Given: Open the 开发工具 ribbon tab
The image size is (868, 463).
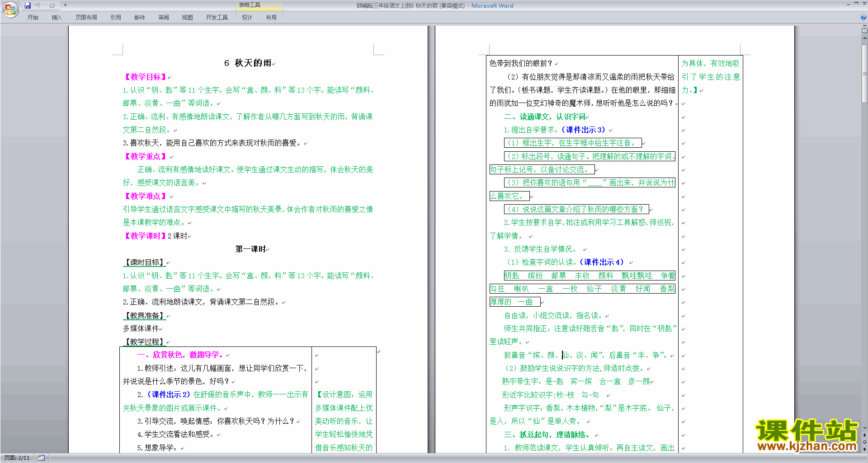Looking at the screenshot, I should click(217, 17).
